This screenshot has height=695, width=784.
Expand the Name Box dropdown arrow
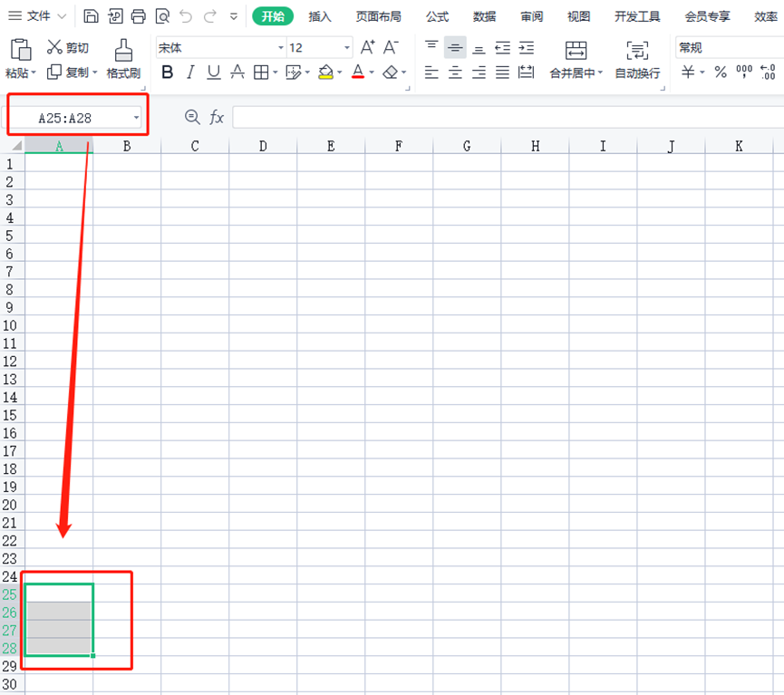pos(136,119)
